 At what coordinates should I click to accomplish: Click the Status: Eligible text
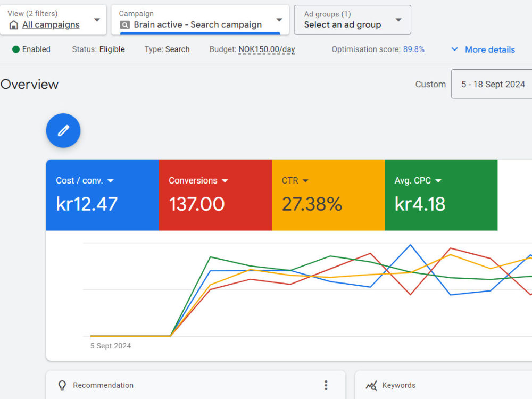(98, 49)
